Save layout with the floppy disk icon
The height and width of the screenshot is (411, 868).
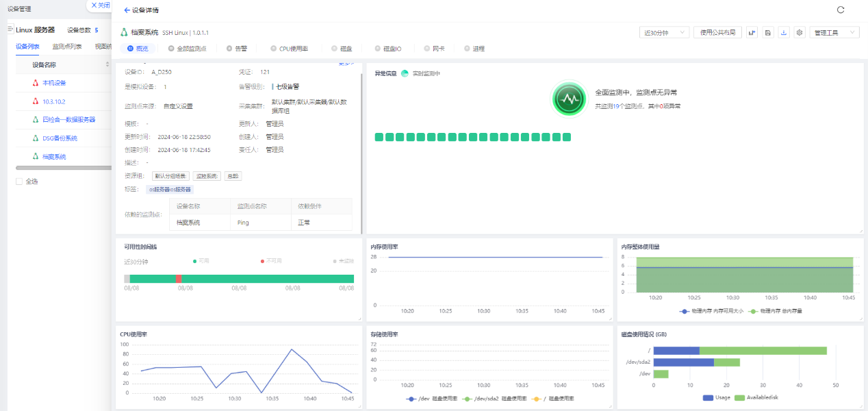(x=768, y=32)
